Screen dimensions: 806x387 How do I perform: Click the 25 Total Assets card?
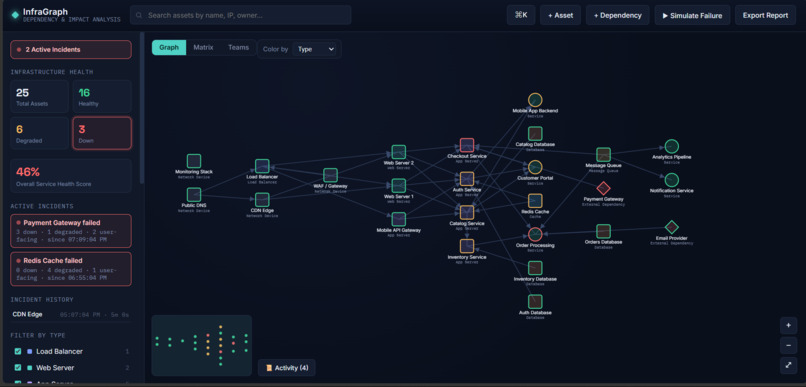tap(40, 97)
